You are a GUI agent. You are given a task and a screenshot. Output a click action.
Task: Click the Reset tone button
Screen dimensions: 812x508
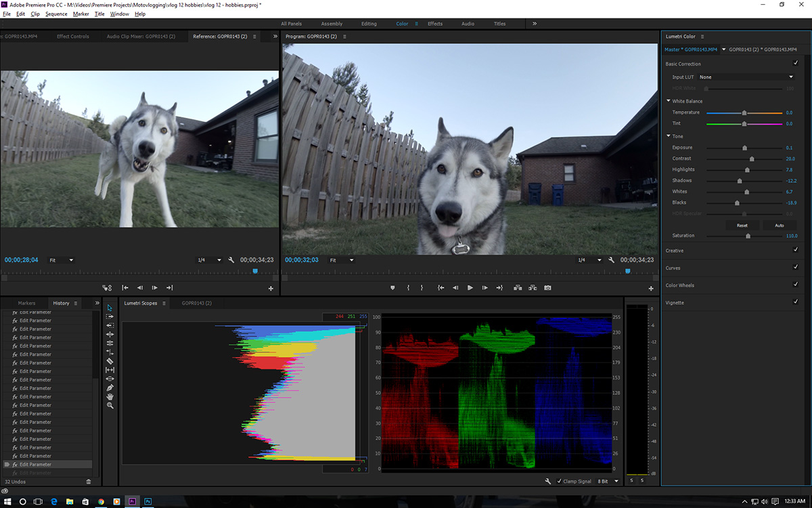point(742,225)
